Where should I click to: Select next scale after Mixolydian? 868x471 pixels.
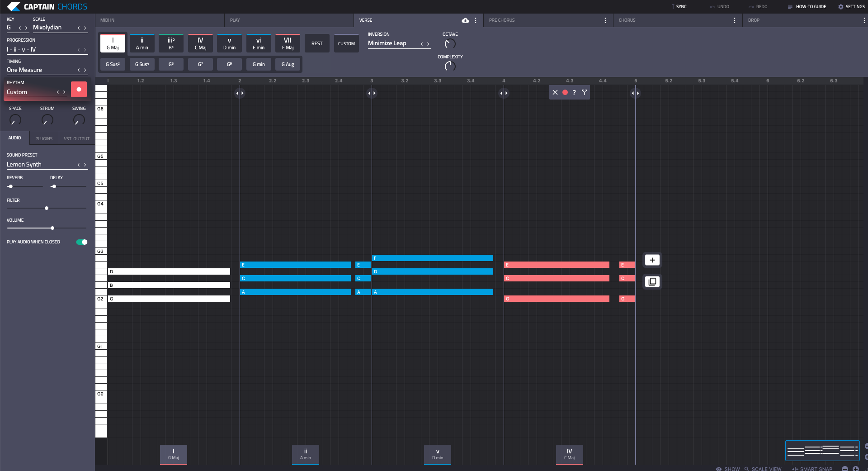point(85,28)
